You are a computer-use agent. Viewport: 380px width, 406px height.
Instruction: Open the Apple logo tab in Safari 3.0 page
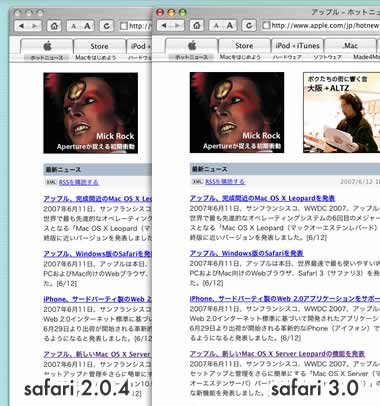coord(192,46)
